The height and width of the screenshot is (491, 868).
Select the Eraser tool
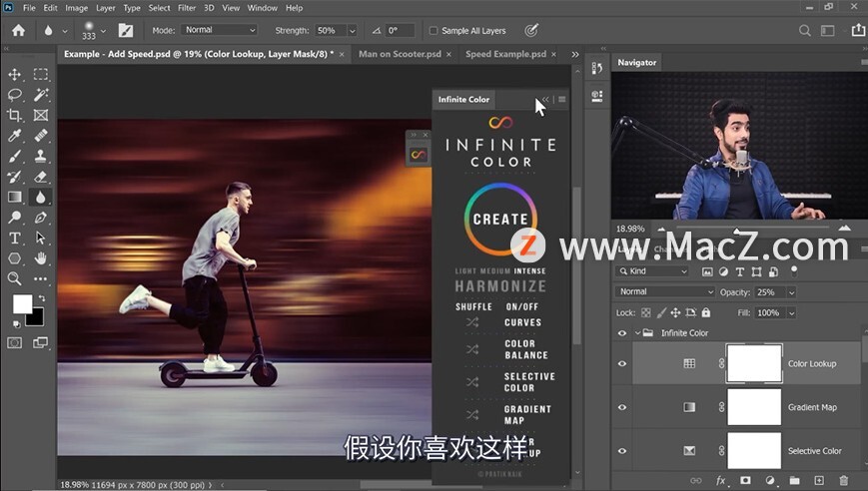pos(40,177)
